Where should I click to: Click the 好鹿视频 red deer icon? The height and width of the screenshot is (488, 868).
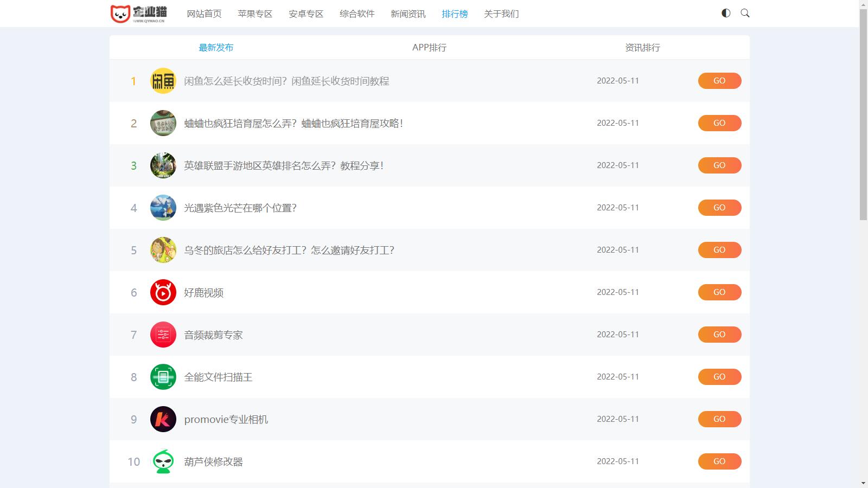point(163,292)
